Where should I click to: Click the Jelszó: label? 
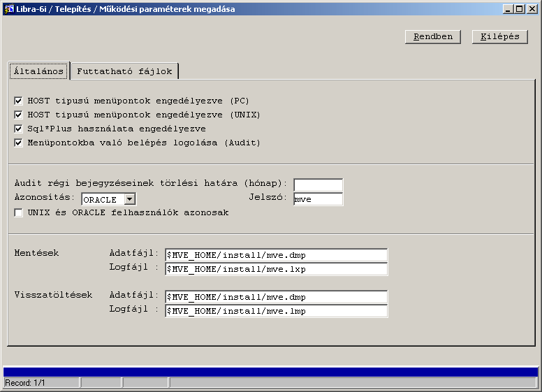tap(268, 197)
